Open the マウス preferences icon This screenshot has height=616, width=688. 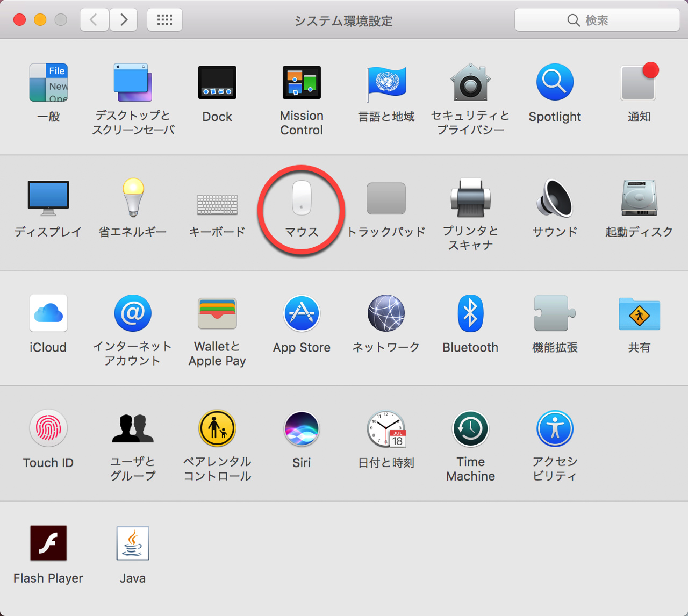point(302,198)
